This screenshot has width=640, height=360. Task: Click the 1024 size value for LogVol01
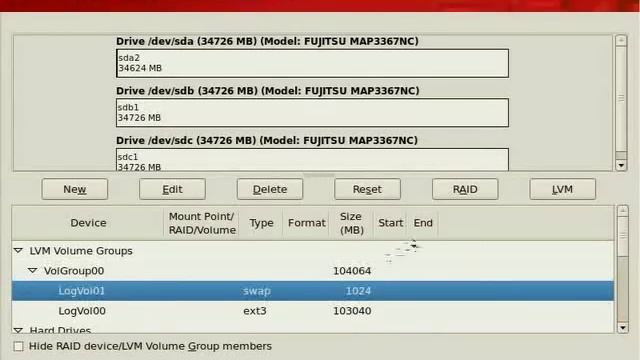[x=358, y=291]
